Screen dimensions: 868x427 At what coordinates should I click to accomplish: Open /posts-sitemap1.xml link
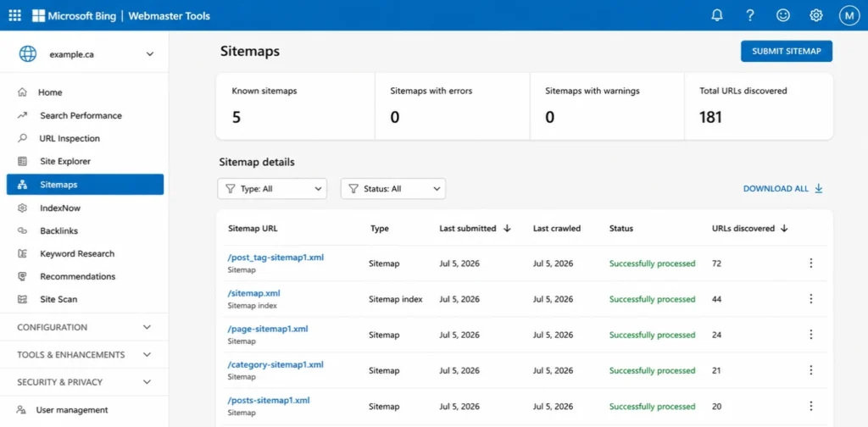(269, 400)
